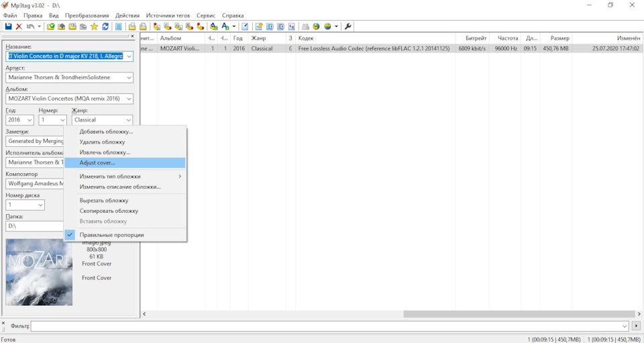644x343 pixels.
Task: Click the Add directory folder icon
Action: [x=61, y=26]
